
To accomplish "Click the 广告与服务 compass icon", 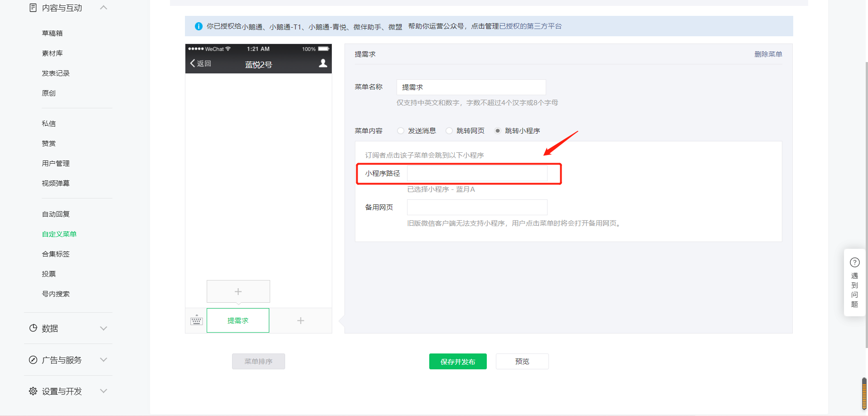I will (x=33, y=360).
